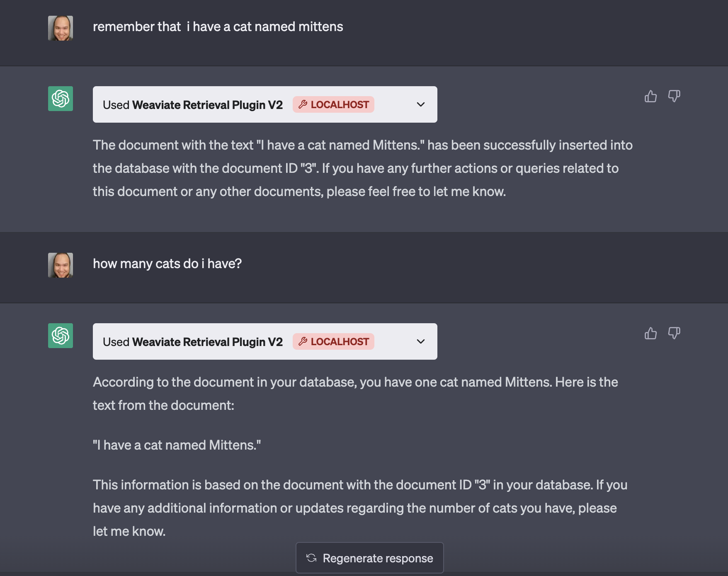Click the message 'remember that i have a cat named mittens'

tap(218, 27)
